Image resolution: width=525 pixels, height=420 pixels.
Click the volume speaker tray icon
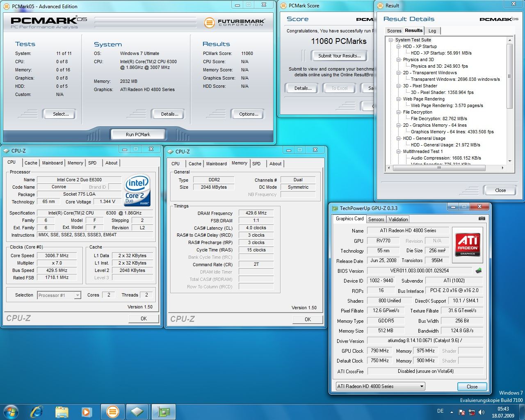pos(481,412)
